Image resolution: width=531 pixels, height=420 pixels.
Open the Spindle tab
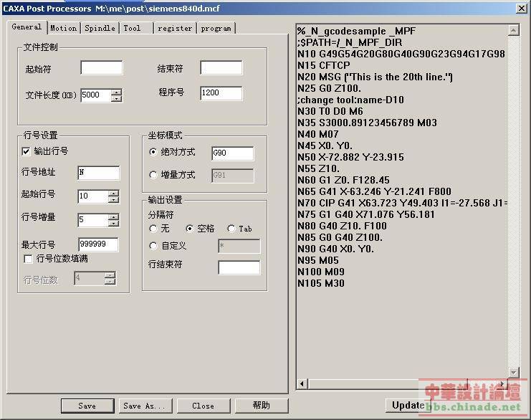[100, 28]
